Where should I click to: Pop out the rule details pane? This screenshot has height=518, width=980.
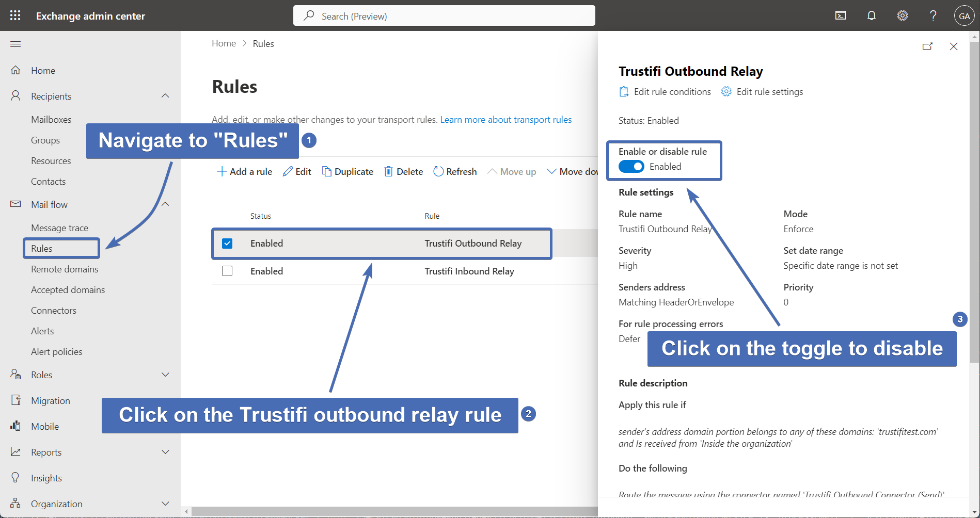(927, 46)
